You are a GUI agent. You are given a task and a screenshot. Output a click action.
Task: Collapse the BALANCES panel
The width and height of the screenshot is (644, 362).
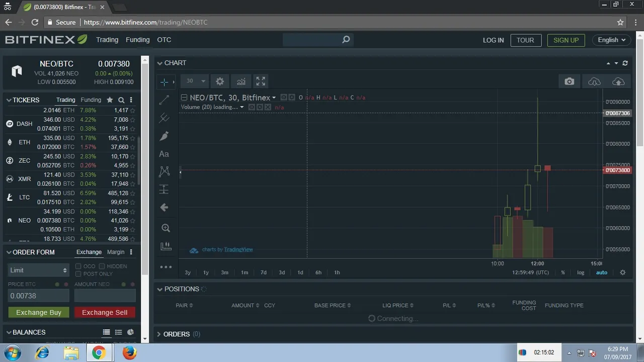(x=9, y=332)
